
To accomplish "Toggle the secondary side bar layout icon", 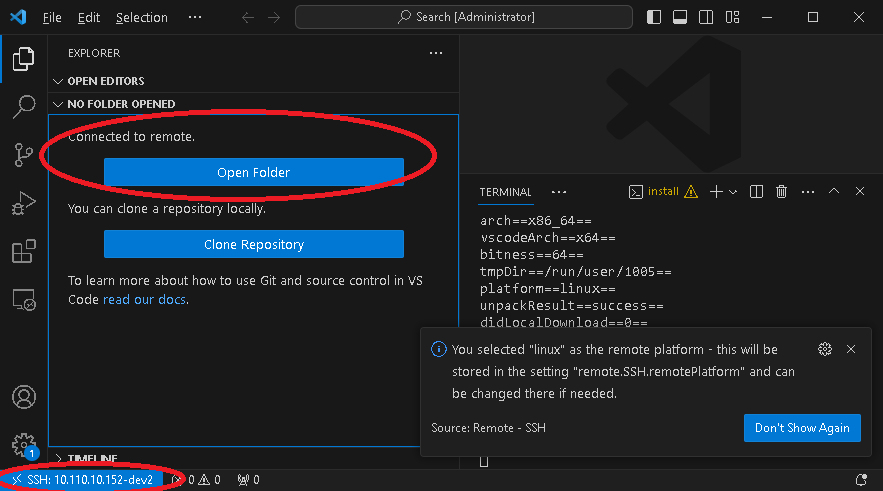I will 706,17.
